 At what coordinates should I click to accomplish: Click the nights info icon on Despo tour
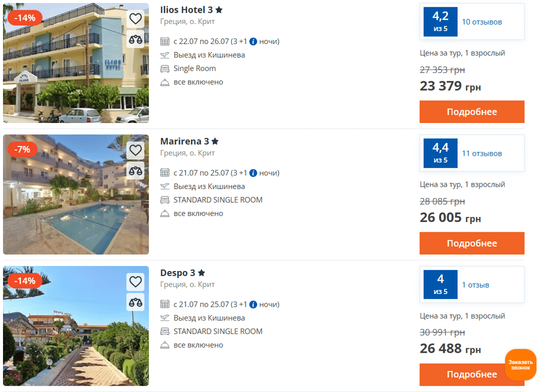(253, 305)
